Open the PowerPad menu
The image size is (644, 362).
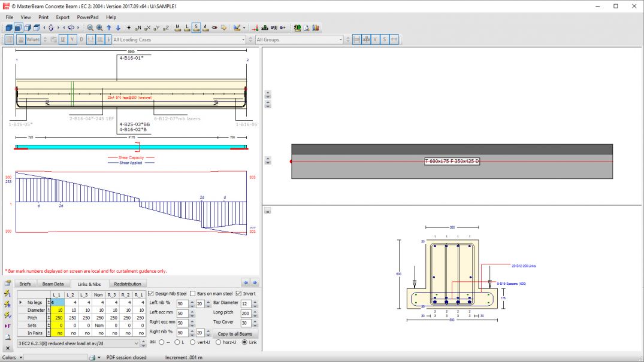87,17
